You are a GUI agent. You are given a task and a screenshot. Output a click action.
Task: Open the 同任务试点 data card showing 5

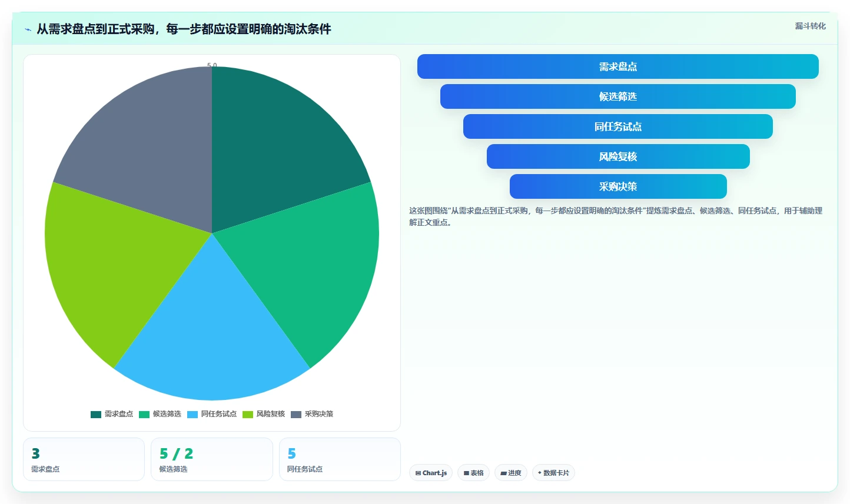[x=340, y=459]
